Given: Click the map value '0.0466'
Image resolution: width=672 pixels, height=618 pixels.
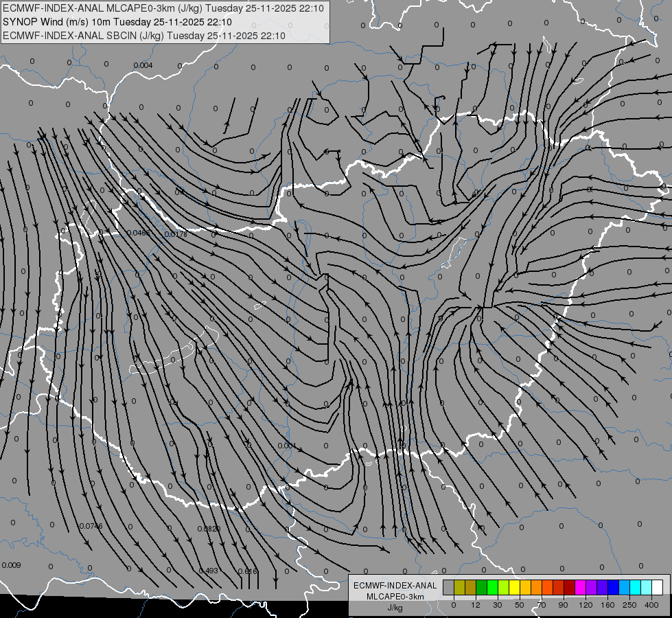Looking at the screenshot, I should [x=139, y=233].
